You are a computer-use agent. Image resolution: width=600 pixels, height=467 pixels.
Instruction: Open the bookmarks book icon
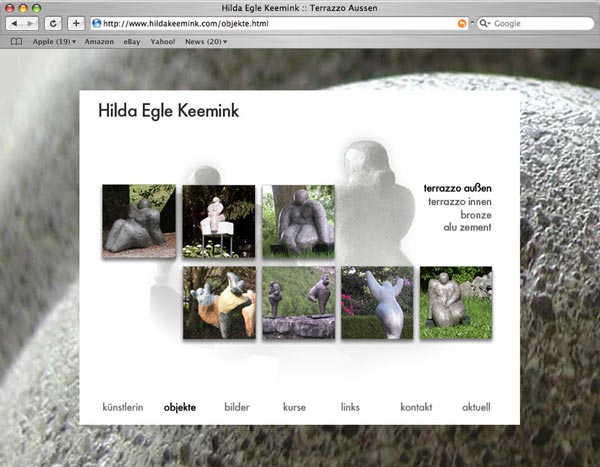point(16,42)
